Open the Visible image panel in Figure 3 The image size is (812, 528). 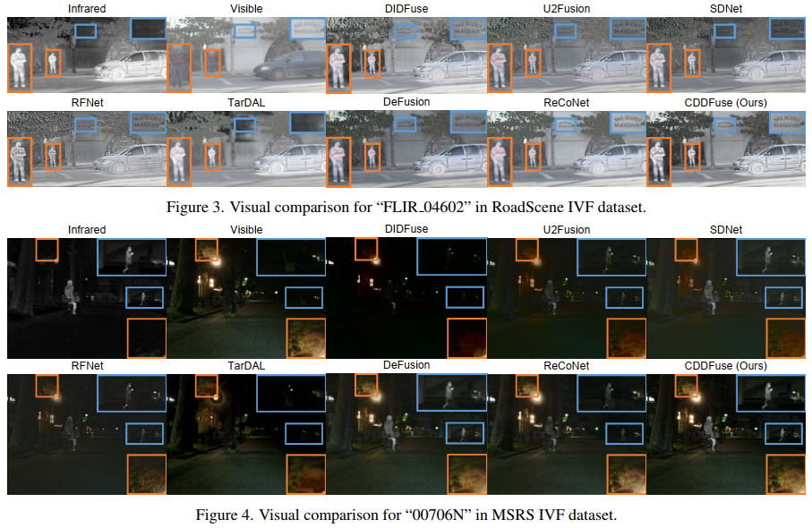(x=246, y=54)
